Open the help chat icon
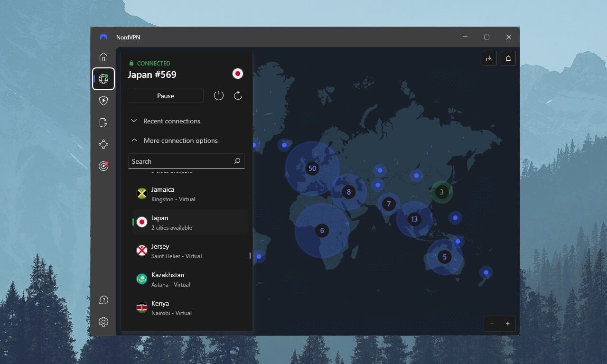The width and height of the screenshot is (607, 364). point(103,300)
